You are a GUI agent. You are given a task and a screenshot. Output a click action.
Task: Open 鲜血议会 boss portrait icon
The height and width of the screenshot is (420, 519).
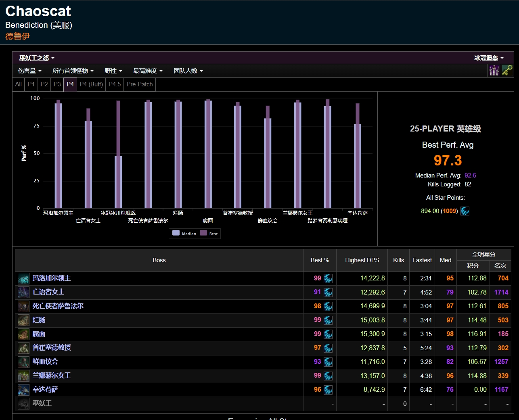tap(23, 362)
